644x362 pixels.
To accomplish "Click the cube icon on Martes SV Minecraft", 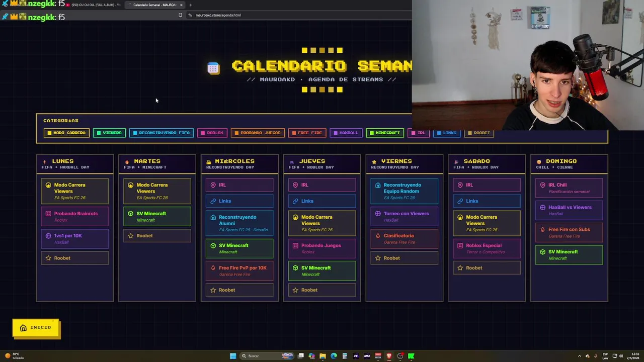I will (x=131, y=214).
